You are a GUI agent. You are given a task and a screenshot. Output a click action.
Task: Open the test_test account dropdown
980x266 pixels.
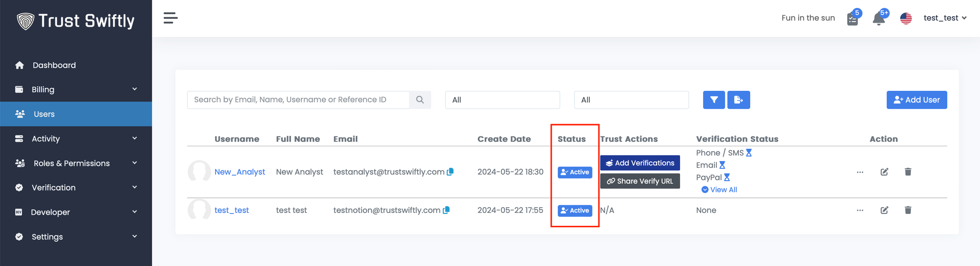[945, 18]
